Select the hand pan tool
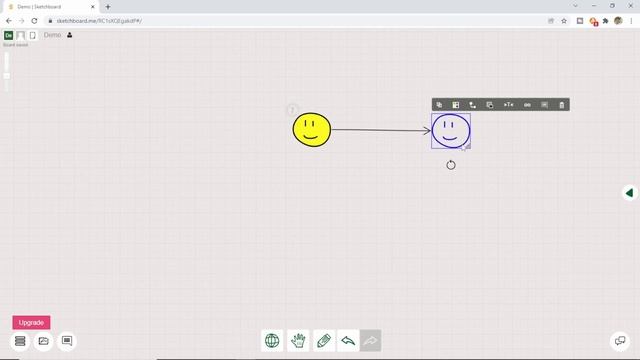 point(298,340)
